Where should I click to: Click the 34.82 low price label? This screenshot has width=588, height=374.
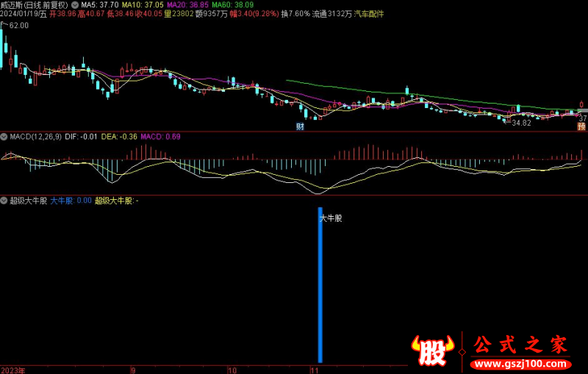point(521,123)
